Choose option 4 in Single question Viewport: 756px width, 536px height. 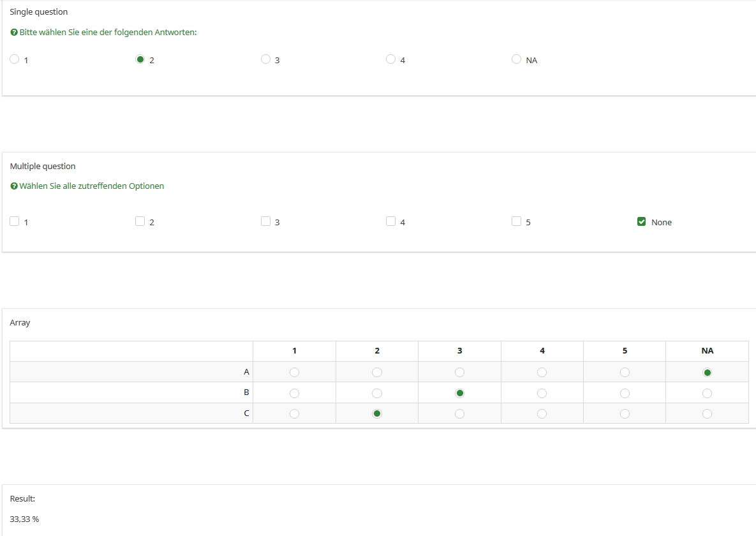pos(390,59)
